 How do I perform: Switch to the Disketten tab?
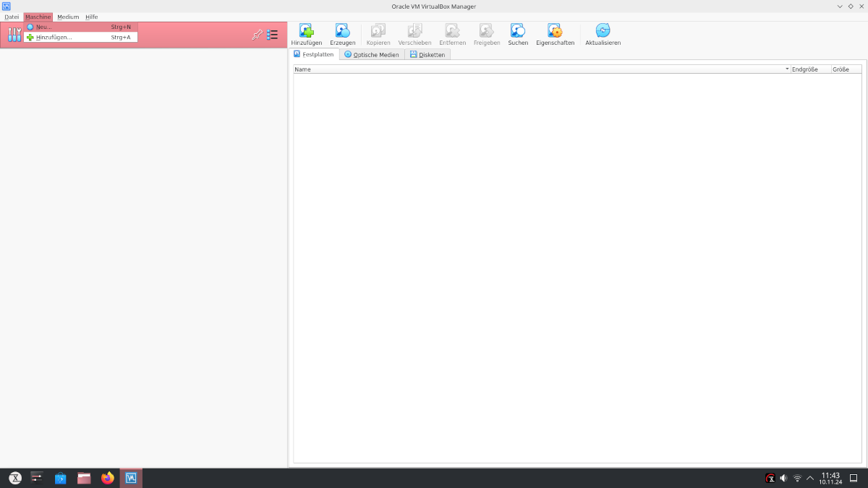click(x=427, y=54)
